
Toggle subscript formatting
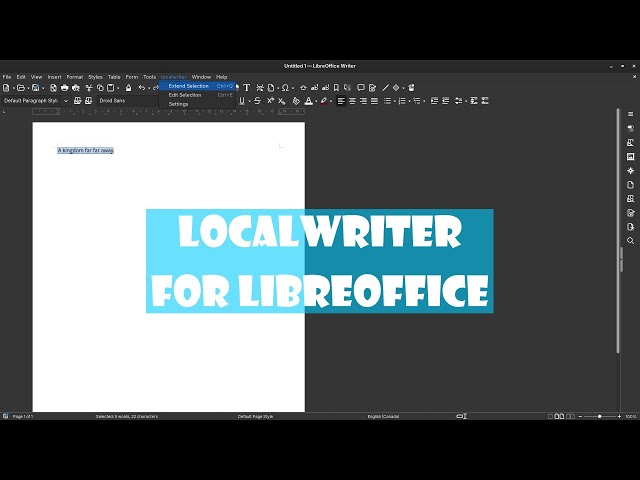282,101
